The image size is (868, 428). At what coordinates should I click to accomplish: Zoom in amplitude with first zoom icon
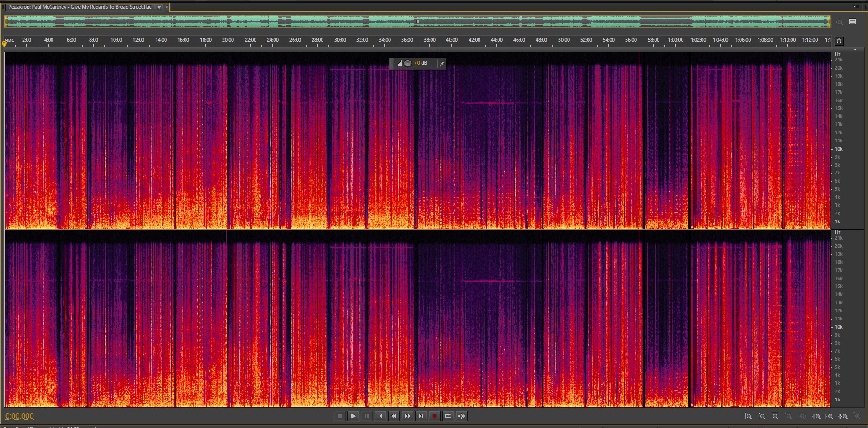749,416
